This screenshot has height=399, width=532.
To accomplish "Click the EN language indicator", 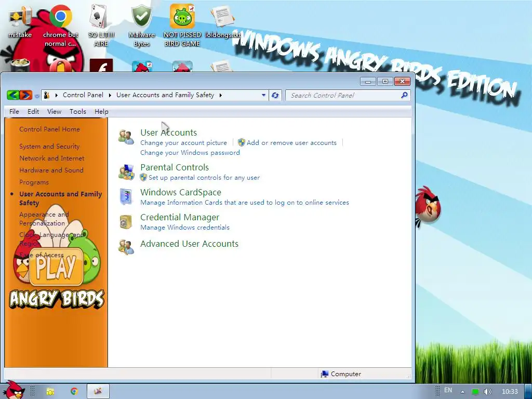I will coord(448,390).
